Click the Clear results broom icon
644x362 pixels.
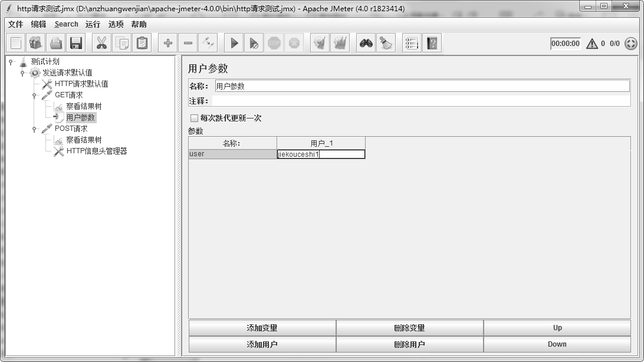click(x=320, y=43)
